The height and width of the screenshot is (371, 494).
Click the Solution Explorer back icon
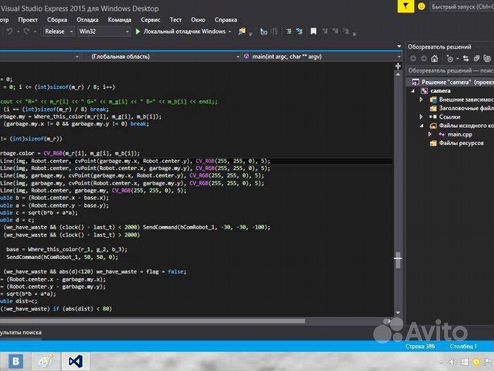coord(413,59)
